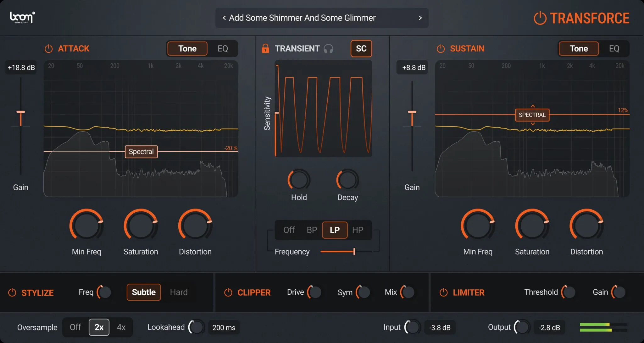Click the up chevron above SPECTRAL handle

pyautogui.click(x=533, y=106)
